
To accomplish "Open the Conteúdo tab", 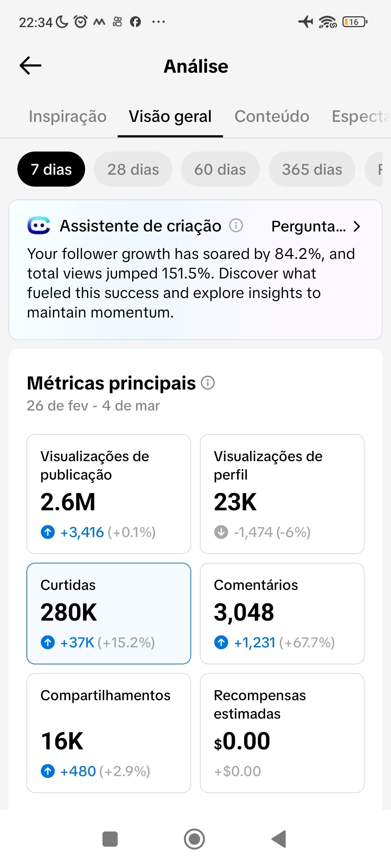I will pyautogui.click(x=272, y=116).
